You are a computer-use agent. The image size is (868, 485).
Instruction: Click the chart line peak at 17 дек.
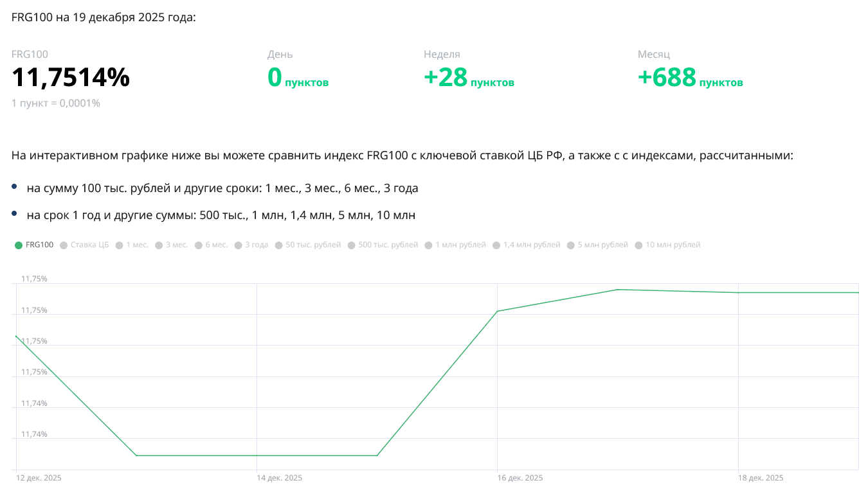coord(618,289)
